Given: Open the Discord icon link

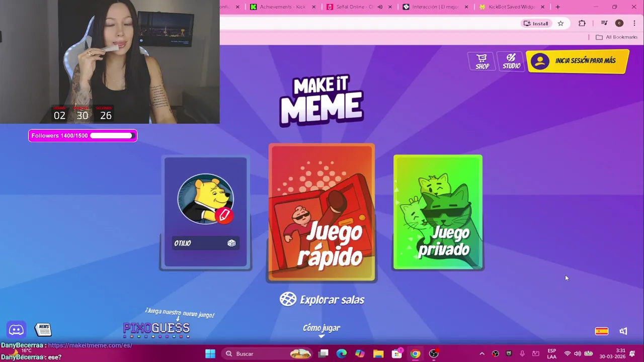Looking at the screenshot, I should (16, 330).
